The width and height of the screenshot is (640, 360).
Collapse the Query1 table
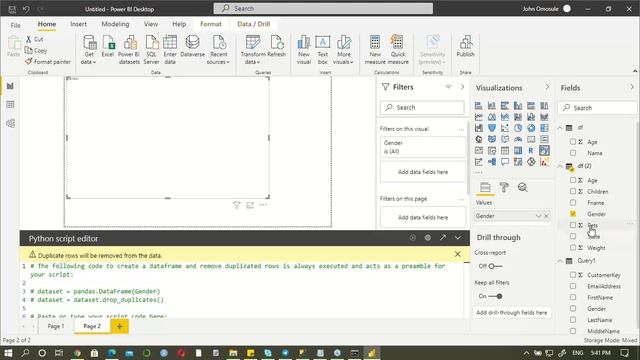pos(560,261)
